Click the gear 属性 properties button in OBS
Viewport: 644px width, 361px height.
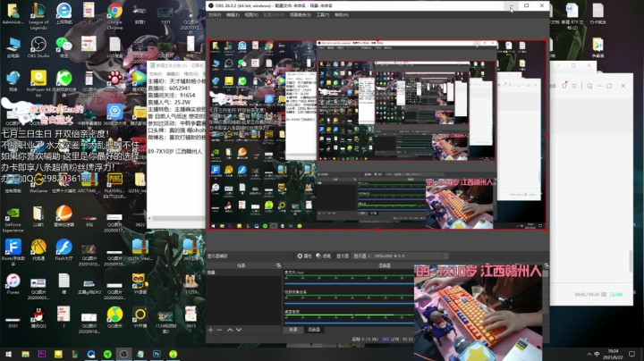pos(304,256)
